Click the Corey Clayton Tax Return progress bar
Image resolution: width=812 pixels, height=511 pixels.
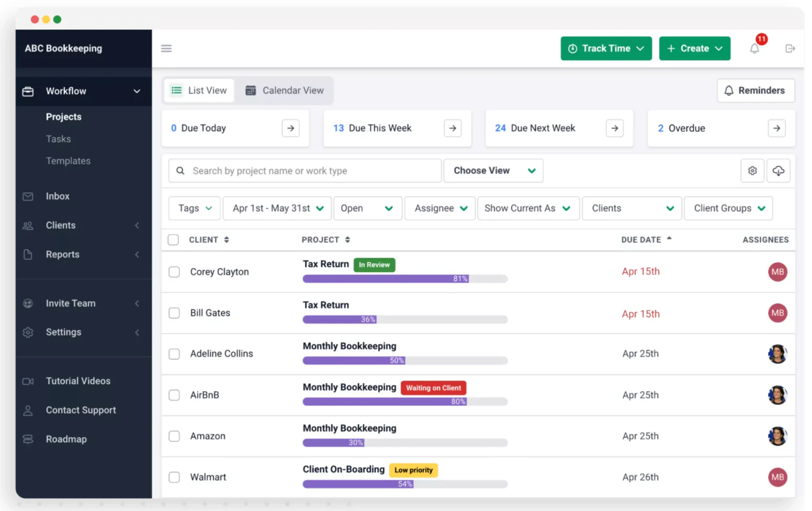point(405,279)
